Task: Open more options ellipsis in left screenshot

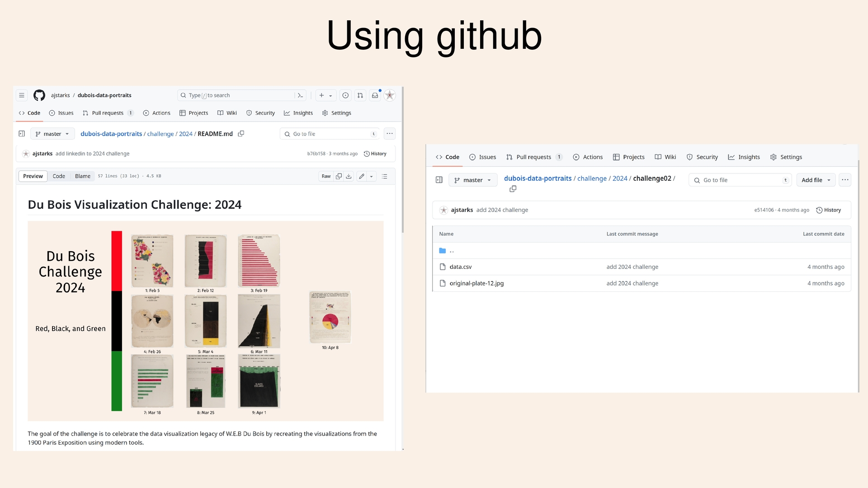Action: coord(390,134)
